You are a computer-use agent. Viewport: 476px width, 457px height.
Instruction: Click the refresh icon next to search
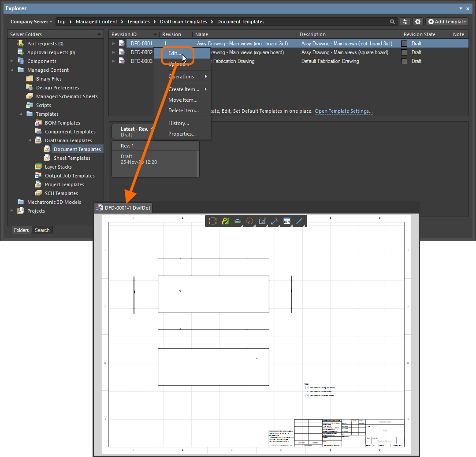[x=405, y=22]
